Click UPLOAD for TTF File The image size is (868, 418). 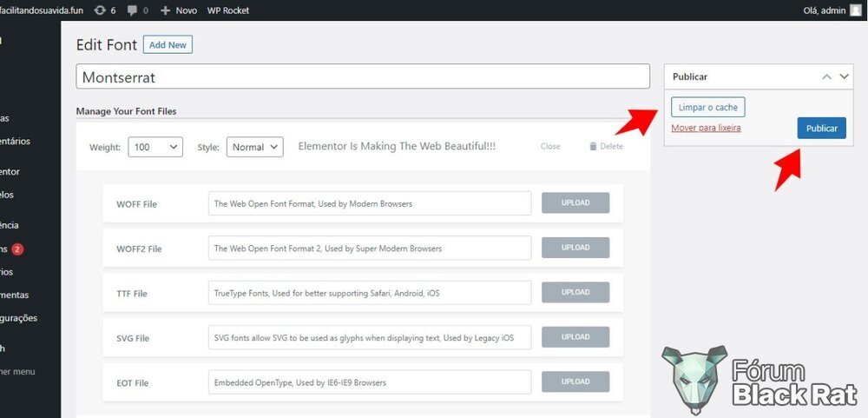point(575,292)
